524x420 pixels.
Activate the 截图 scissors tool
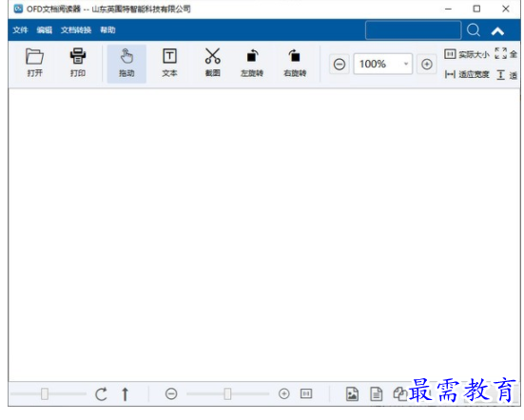[212, 63]
